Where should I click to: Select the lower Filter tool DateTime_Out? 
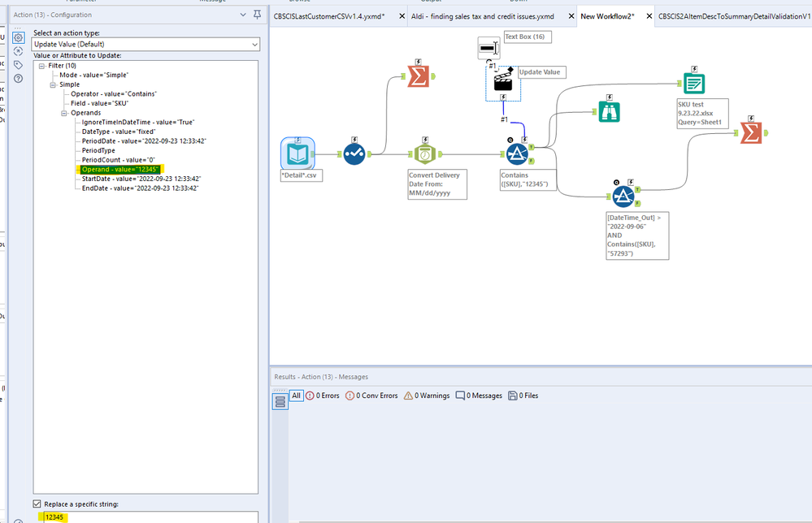(623, 197)
